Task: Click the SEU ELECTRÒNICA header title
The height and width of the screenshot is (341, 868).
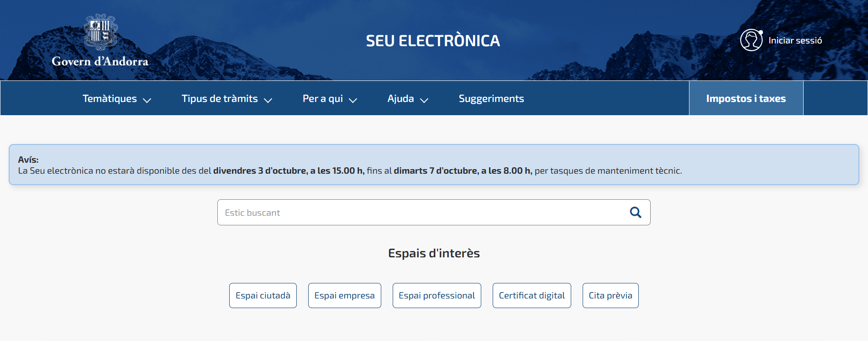Action: coord(433,41)
